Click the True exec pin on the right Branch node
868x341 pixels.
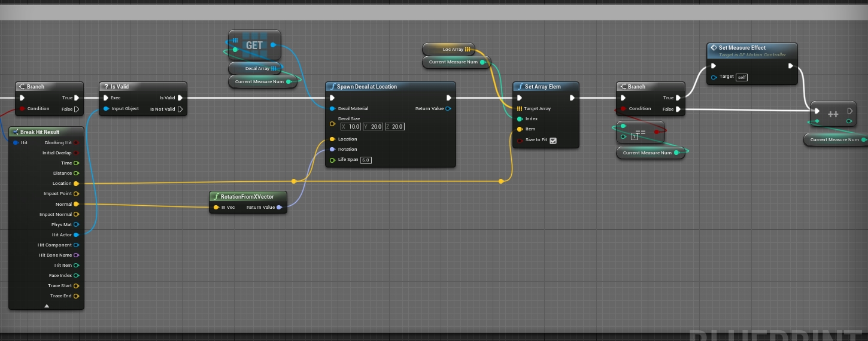(678, 98)
